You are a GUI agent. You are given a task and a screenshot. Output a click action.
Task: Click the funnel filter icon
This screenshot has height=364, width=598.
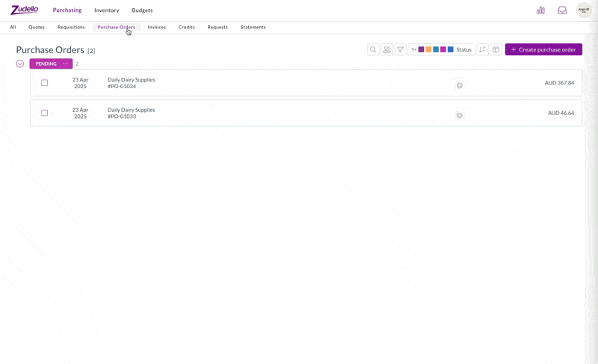401,49
